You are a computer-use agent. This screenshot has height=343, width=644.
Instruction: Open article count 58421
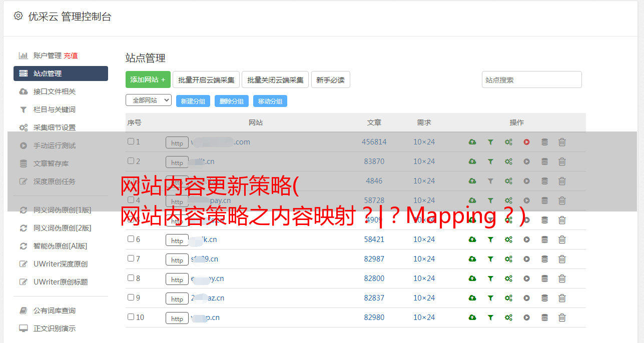374,239
